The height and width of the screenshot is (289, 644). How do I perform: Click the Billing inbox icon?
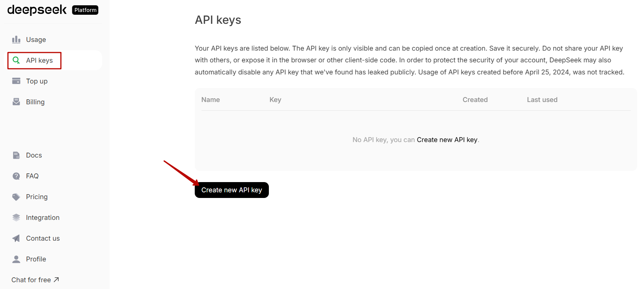[16, 102]
